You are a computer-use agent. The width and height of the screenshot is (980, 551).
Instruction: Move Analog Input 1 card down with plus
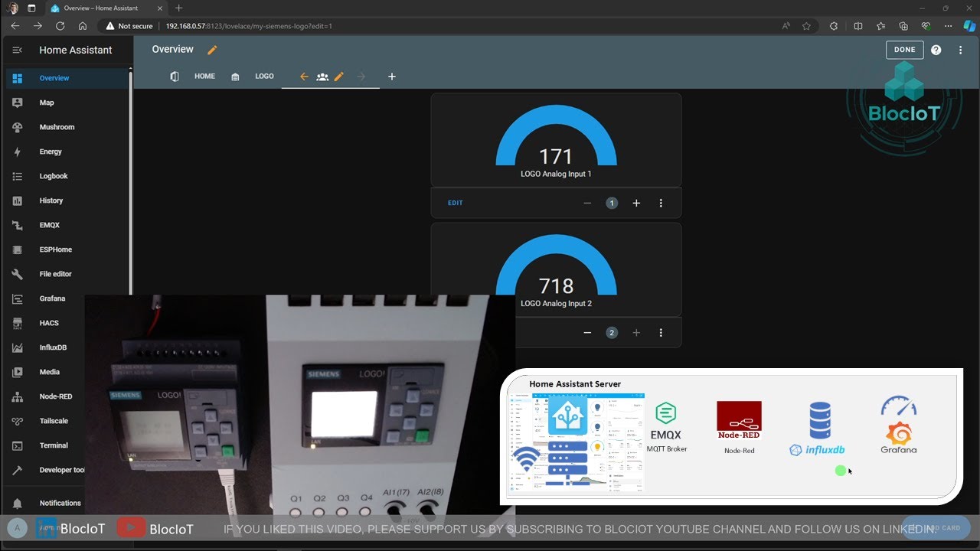pos(636,203)
